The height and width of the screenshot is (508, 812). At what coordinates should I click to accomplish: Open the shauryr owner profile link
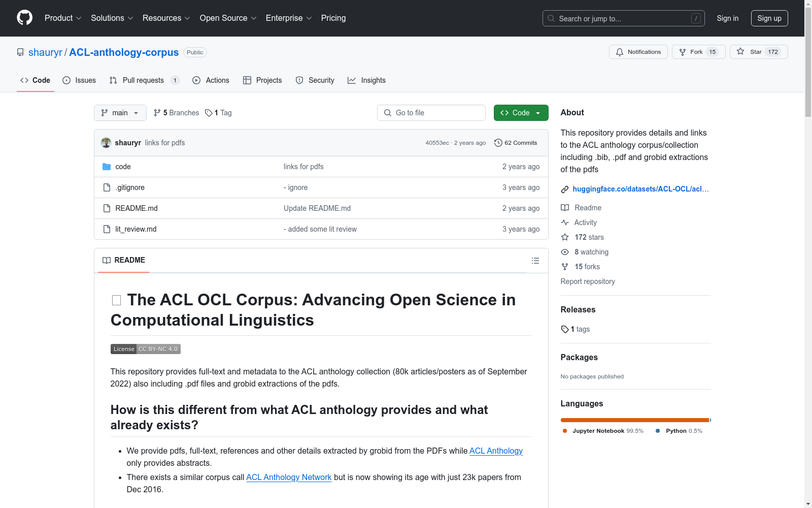(x=45, y=52)
